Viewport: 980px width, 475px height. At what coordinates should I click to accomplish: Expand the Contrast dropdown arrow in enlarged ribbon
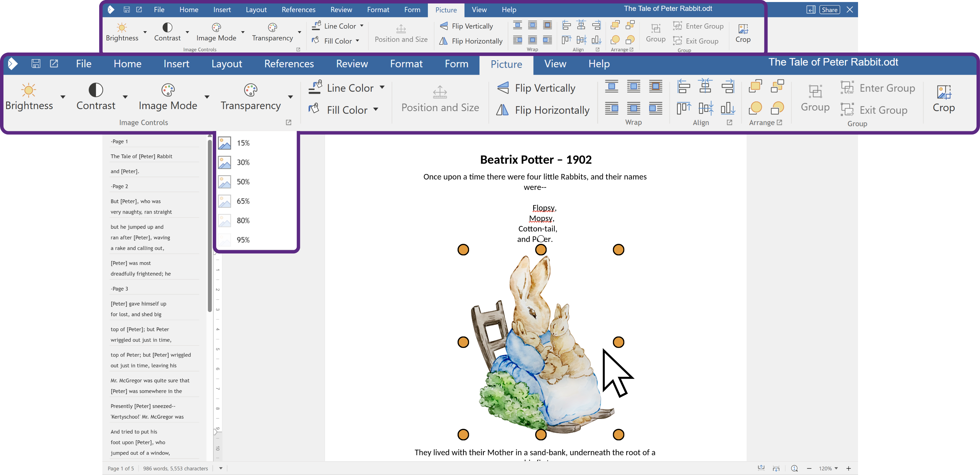(125, 97)
